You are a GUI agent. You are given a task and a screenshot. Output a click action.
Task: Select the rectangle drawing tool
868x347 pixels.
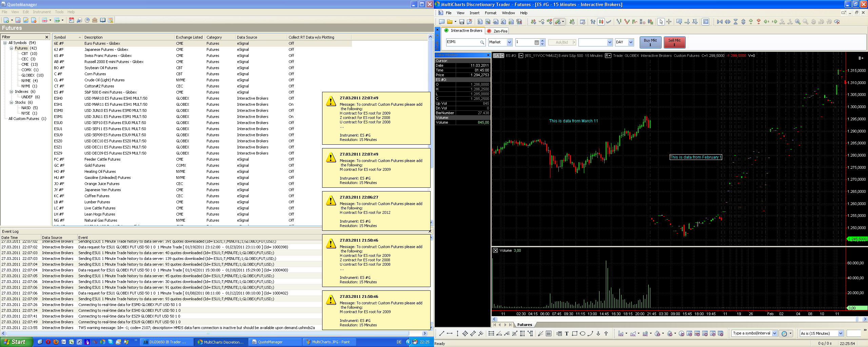pos(575,333)
